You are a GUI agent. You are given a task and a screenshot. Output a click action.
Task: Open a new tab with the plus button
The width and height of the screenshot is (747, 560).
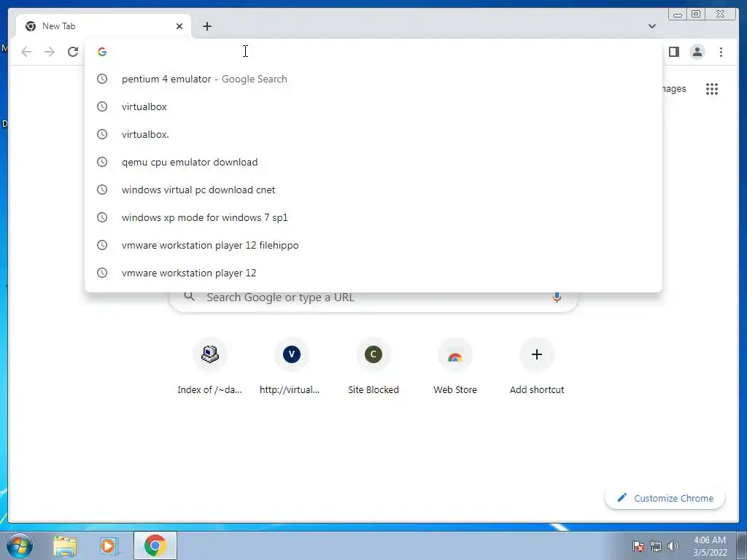tap(206, 26)
